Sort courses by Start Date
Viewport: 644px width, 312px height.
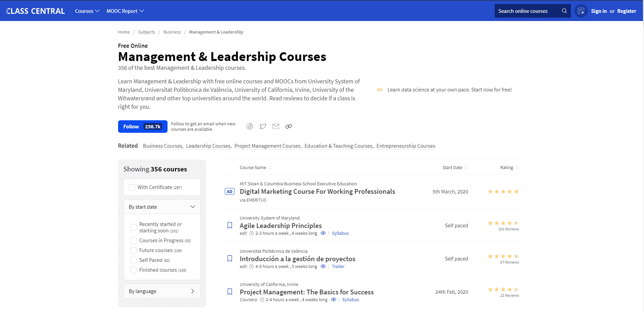pyautogui.click(x=455, y=167)
